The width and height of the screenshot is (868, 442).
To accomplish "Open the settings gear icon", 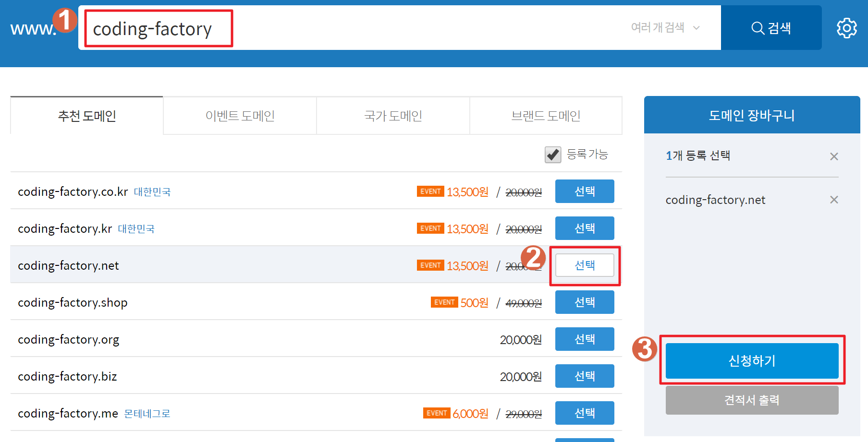I will coord(846,28).
